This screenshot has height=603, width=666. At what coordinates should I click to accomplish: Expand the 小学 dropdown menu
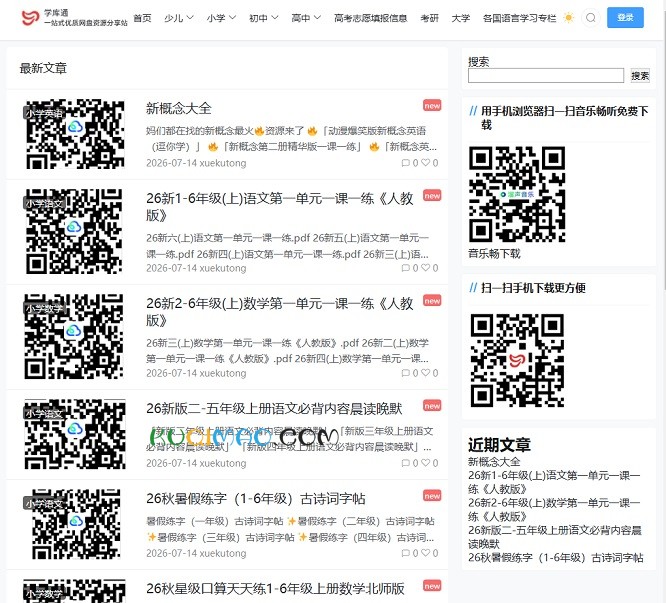coord(221,18)
